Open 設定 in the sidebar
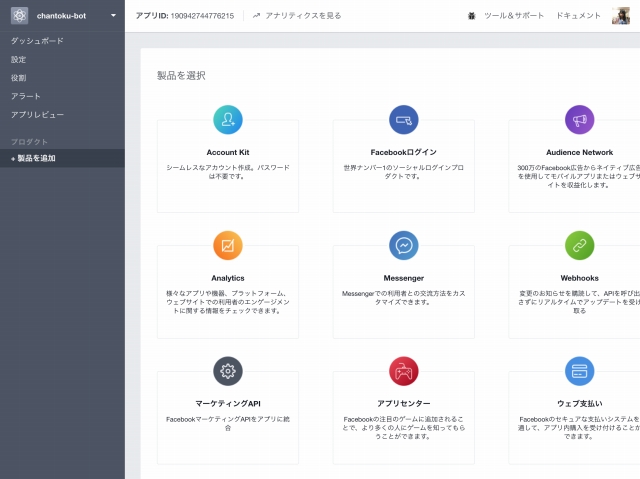 click(x=18, y=60)
